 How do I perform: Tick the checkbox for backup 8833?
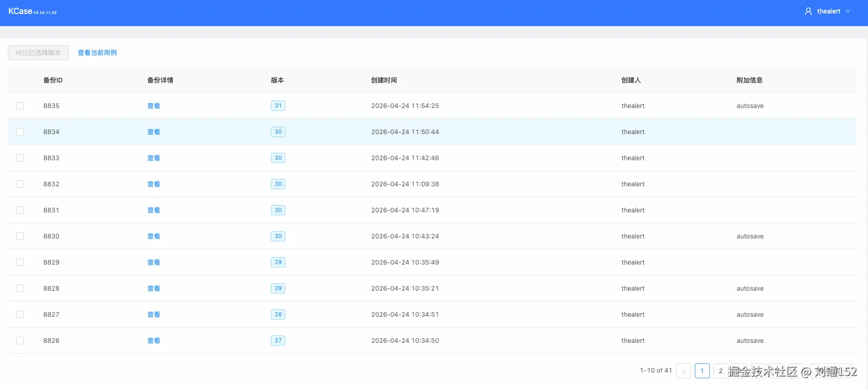tap(20, 158)
